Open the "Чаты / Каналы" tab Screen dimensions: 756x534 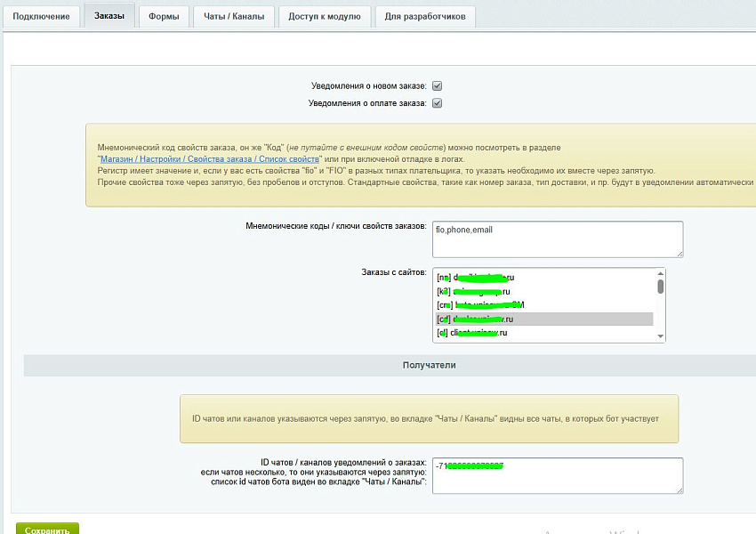click(x=234, y=17)
